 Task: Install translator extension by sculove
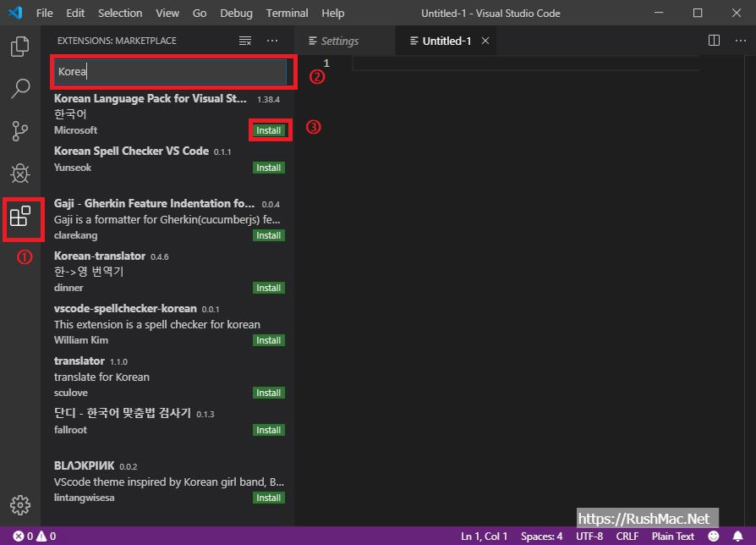[x=269, y=393]
